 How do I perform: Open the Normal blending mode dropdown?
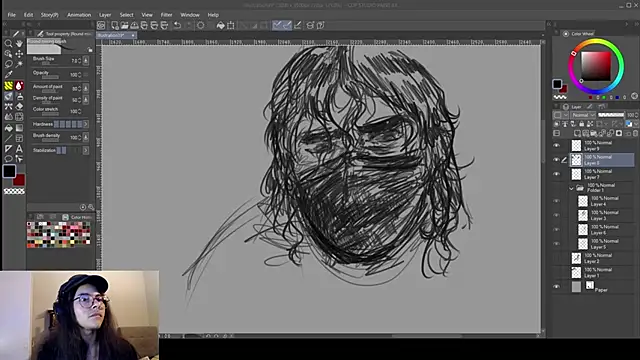tap(582, 115)
